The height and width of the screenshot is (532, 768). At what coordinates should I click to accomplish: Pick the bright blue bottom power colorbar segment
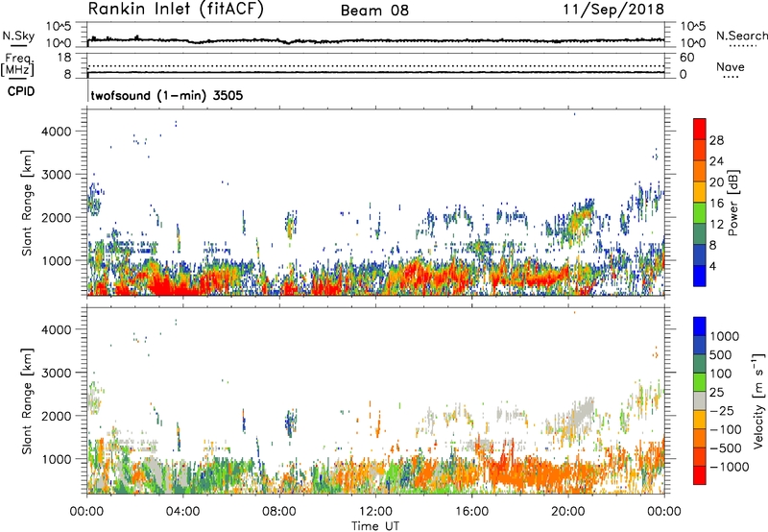[x=700, y=277]
